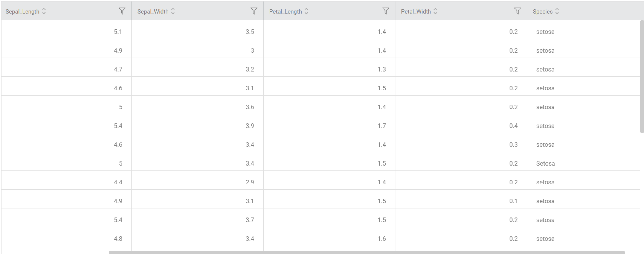This screenshot has height=254, width=644.
Task: Select the Petal_Width cell showing 0.4
Action: (461, 126)
